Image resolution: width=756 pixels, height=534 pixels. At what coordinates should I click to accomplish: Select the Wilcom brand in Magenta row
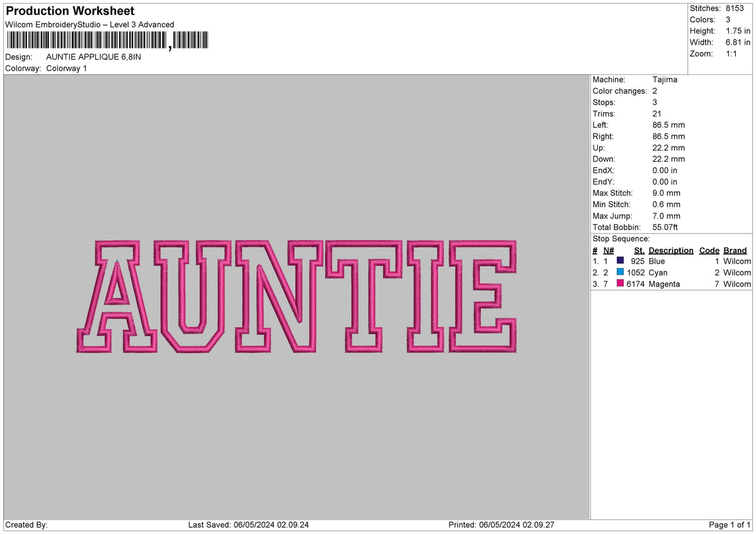coord(737,284)
